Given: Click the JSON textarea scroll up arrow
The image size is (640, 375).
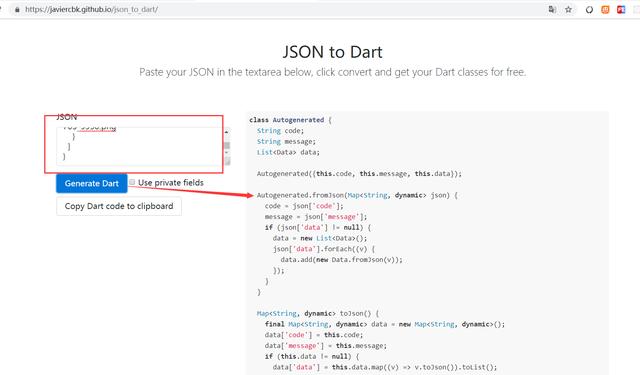Looking at the screenshot, I should [227, 132].
